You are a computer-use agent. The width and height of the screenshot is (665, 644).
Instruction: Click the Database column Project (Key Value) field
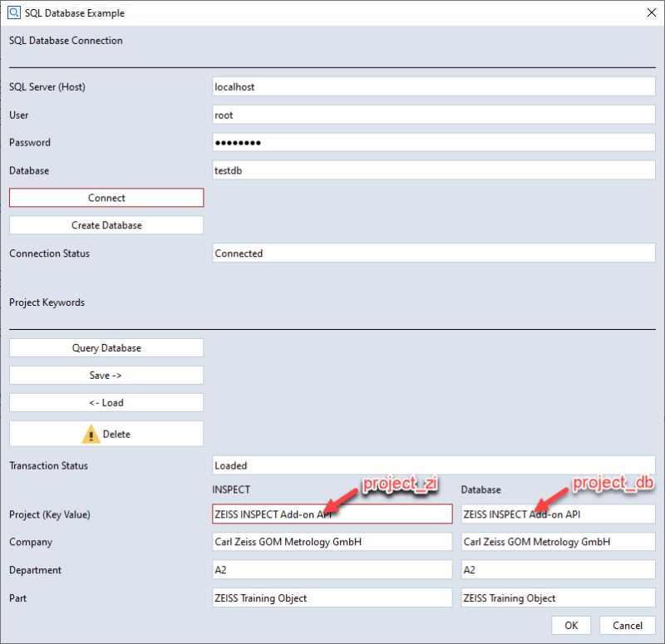pyautogui.click(x=558, y=514)
